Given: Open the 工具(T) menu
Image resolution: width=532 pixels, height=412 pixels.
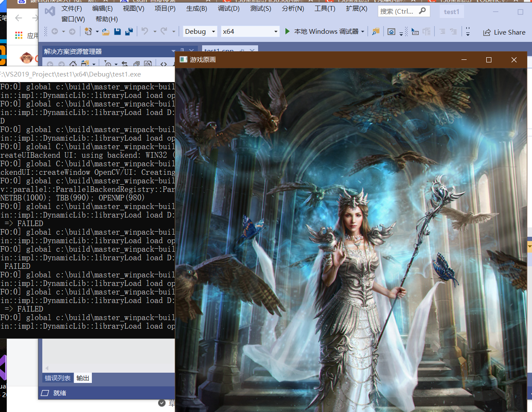Looking at the screenshot, I should [x=325, y=9].
